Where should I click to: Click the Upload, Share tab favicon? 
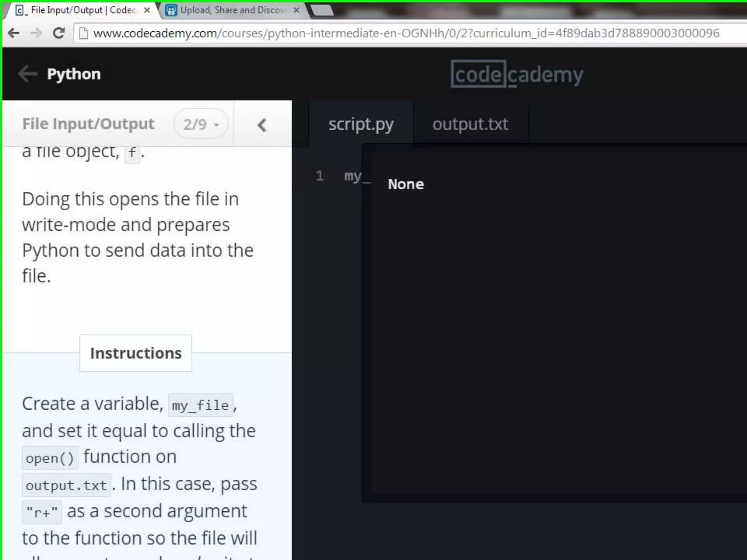point(171,10)
